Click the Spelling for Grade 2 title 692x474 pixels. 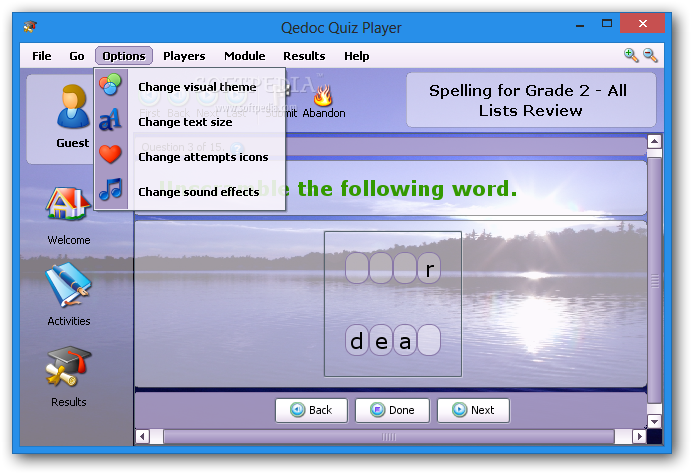tap(528, 101)
